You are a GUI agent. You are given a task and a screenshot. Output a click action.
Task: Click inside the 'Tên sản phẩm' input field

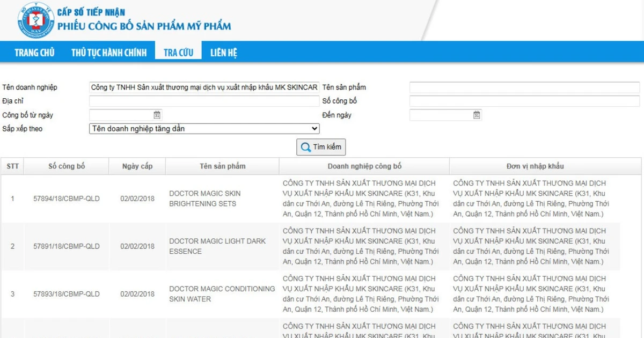(523, 87)
